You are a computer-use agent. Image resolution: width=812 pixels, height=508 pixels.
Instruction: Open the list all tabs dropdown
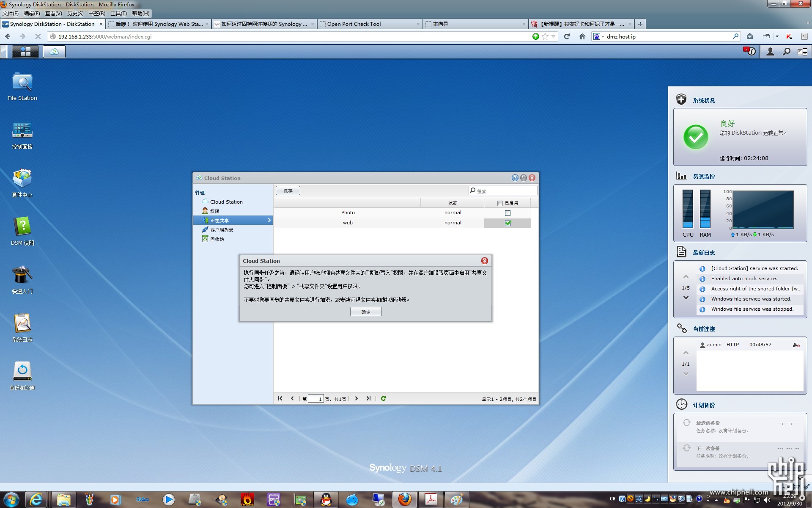point(807,24)
